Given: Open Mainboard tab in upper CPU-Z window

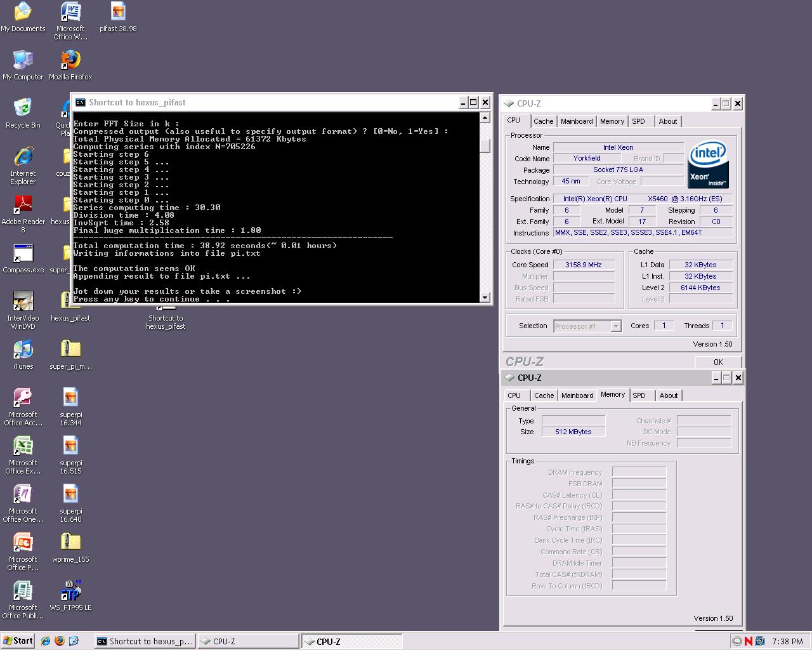Looking at the screenshot, I should (577, 121).
